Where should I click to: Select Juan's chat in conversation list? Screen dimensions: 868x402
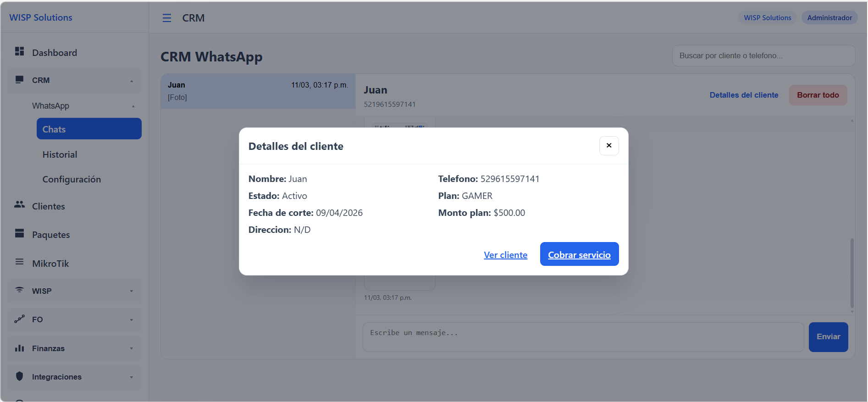(258, 91)
